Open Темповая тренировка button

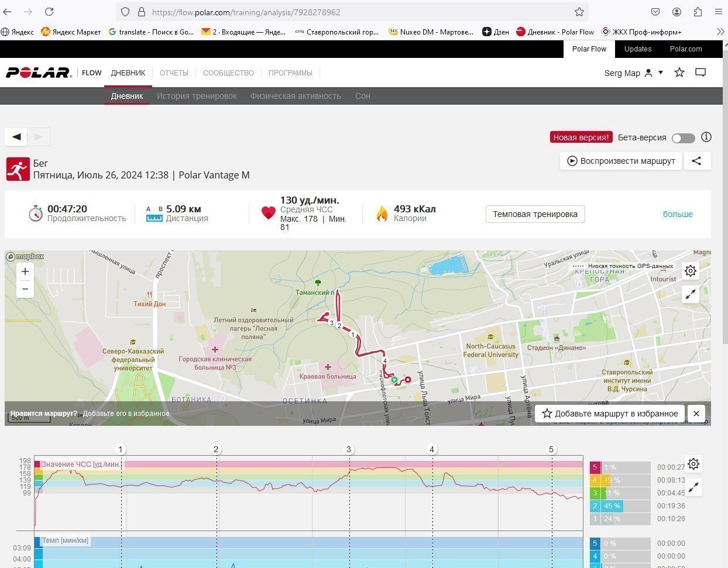point(535,214)
